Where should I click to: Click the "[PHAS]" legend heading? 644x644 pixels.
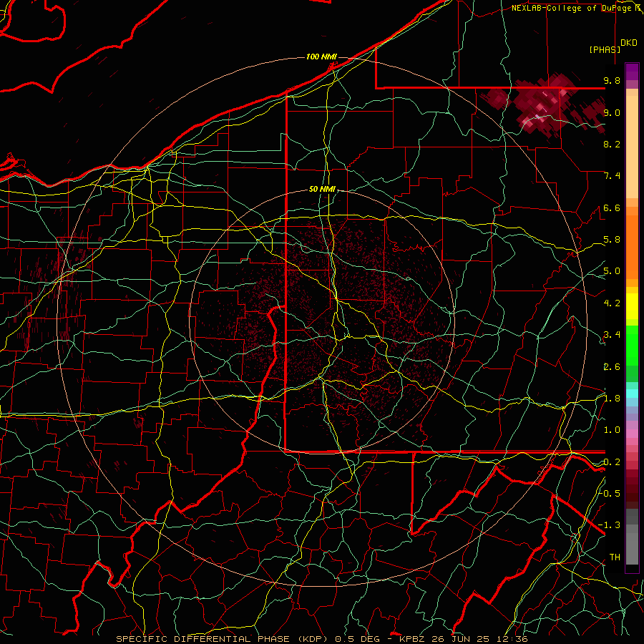(605, 50)
